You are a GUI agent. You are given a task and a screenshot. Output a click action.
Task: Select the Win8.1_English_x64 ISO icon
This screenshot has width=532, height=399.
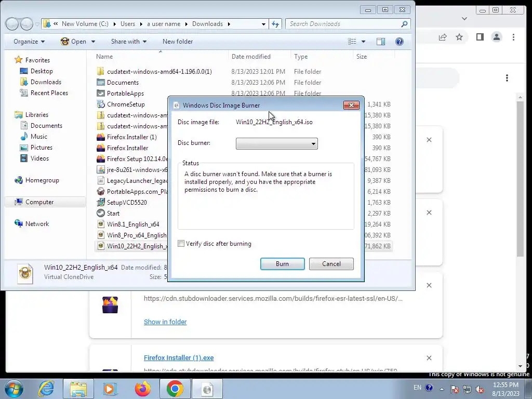pos(100,224)
